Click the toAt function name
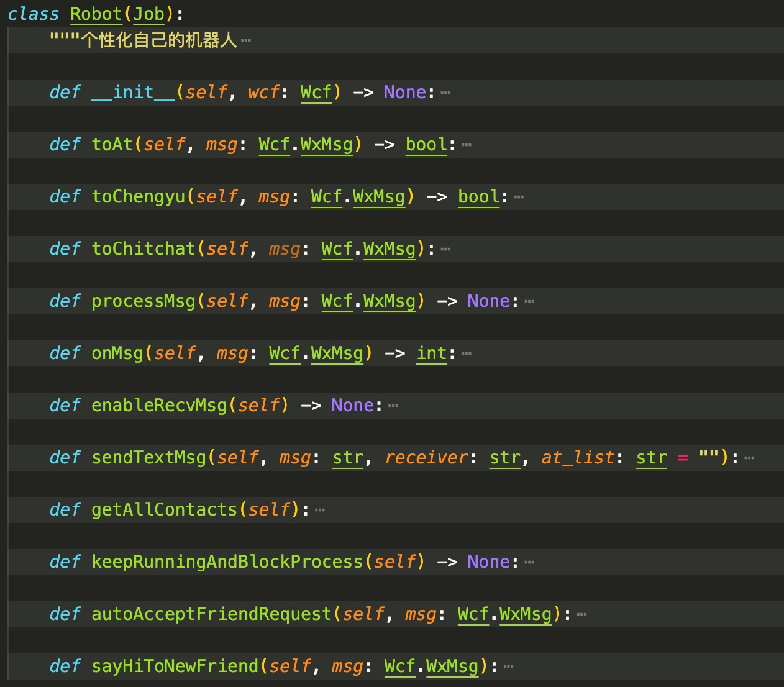 click(x=112, y=145)
